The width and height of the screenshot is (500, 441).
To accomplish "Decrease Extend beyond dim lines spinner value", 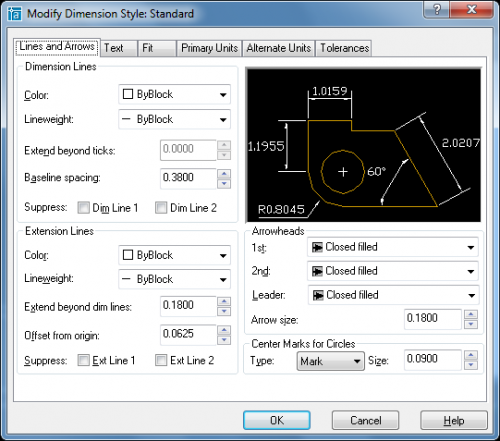I will [224, 312].
